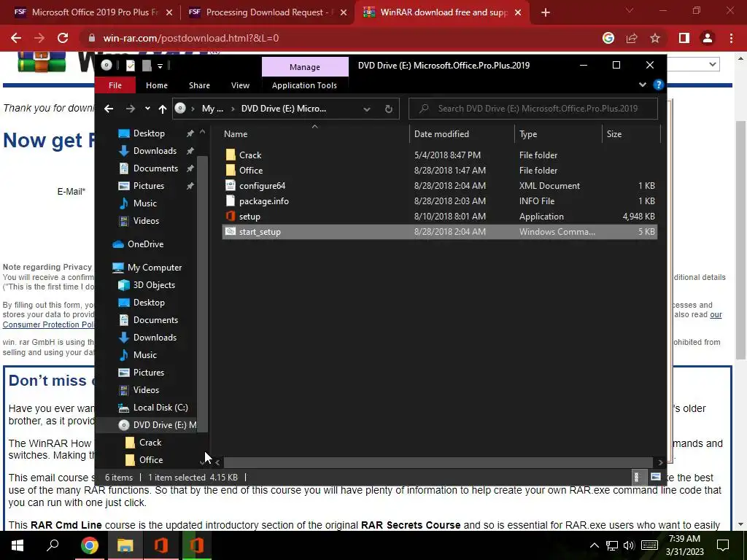This screenshot has width=747, height=560.
Task: Expand address bar history dropdown
Action: (367, 109)
